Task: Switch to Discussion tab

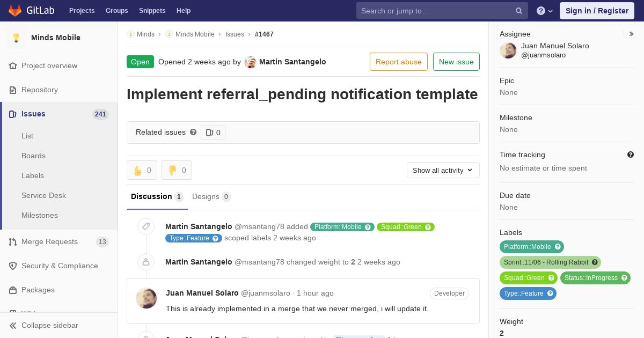Action: pos(157,197)
